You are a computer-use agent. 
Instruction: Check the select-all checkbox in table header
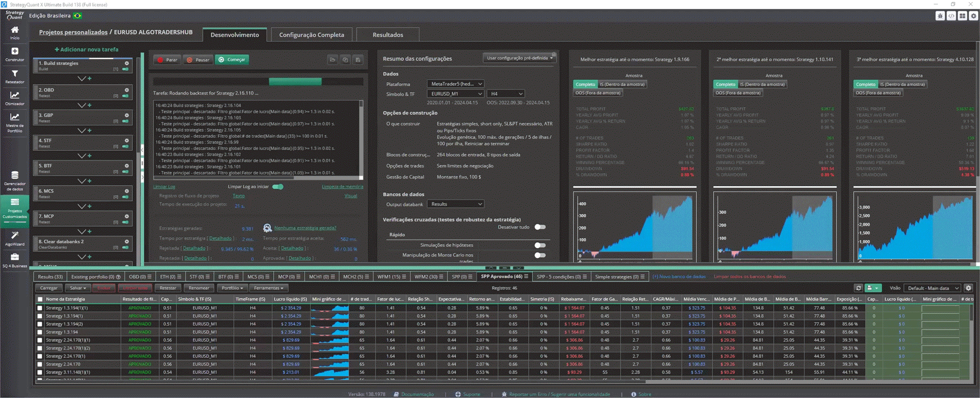(40, 300)
